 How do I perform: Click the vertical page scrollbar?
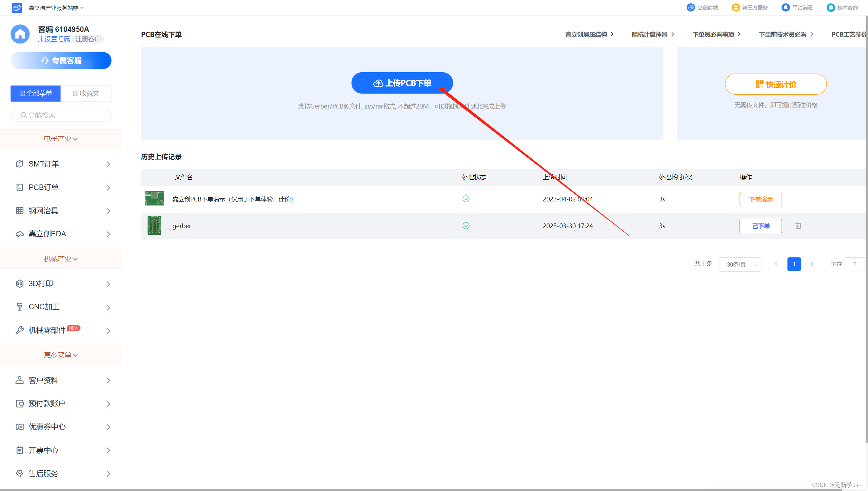click(x=866, y=229)
